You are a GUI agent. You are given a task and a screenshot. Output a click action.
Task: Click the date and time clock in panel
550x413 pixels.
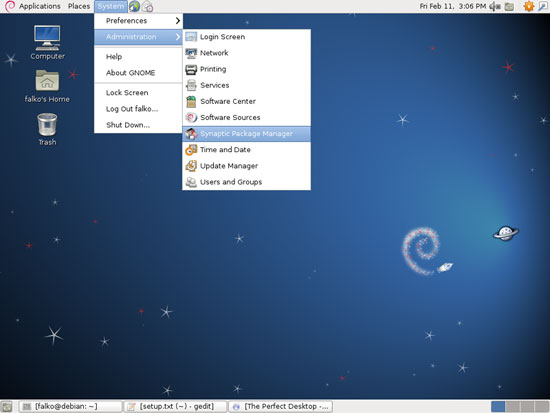point(452,6)
